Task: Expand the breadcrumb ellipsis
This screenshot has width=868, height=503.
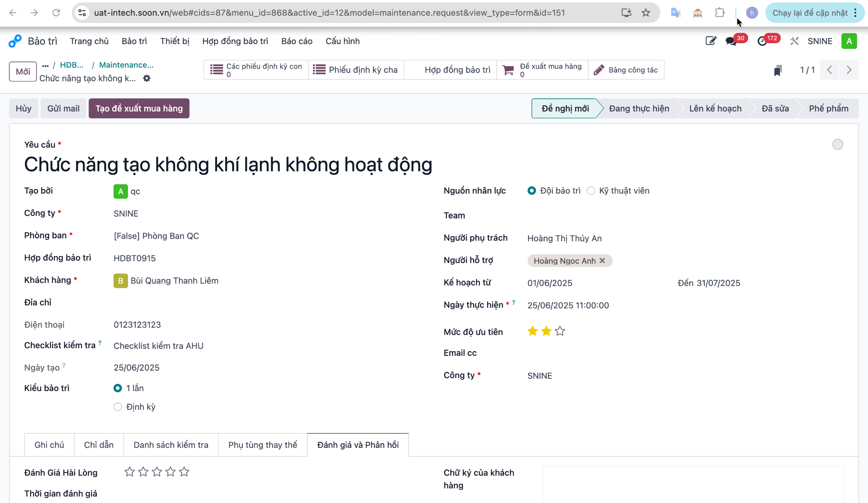Action: coord(45,65)
